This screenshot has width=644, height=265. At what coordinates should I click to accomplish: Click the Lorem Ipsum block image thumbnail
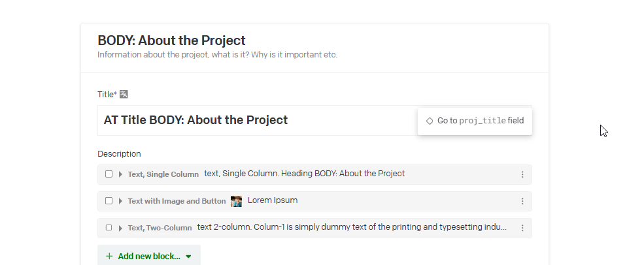[237, 201]
